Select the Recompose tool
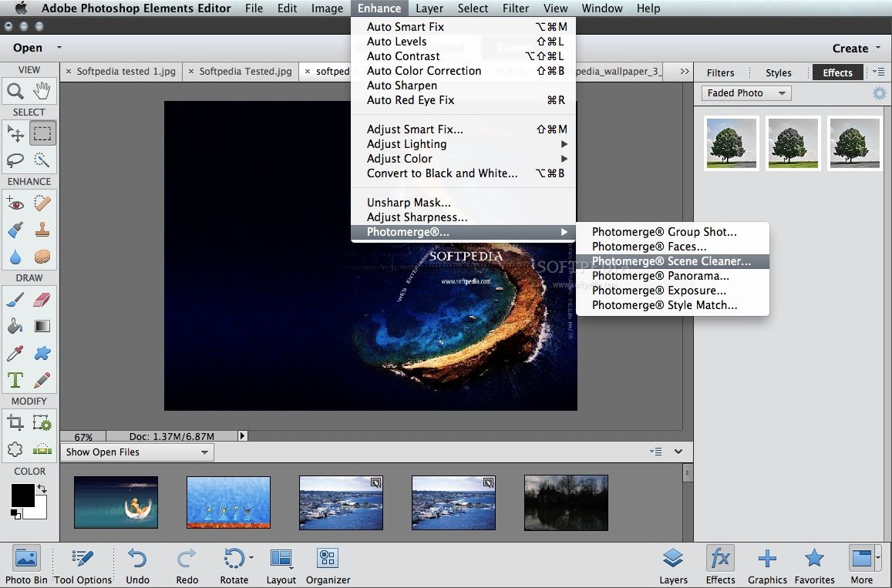 point(42,422)
